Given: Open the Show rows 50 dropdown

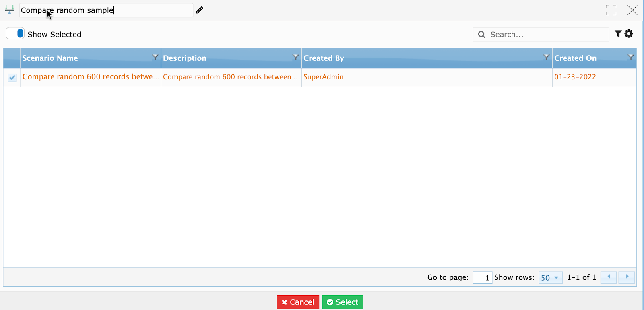Looking at the screenshot, I should click(x=550, y=277).
